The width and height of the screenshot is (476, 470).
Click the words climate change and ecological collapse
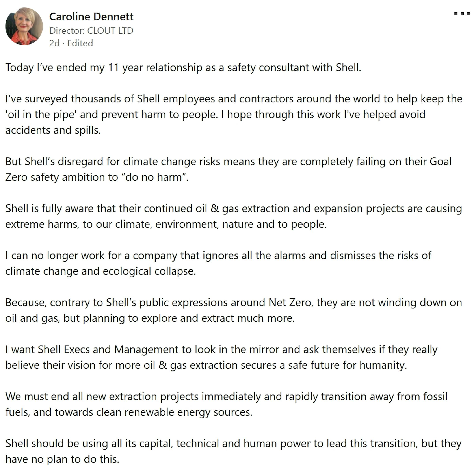pyautogui.click(x=100, y=271)
